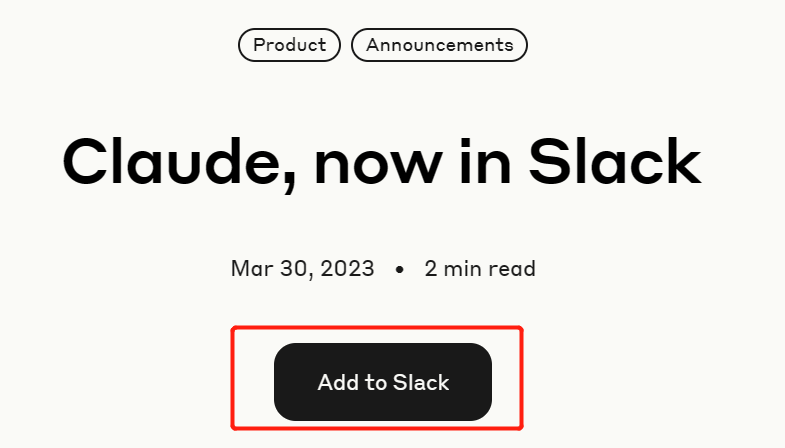This screenshot has width=785, height=448.
Task: Click the headline Claude, now in Slack
Action: click(x=381, y=163)
